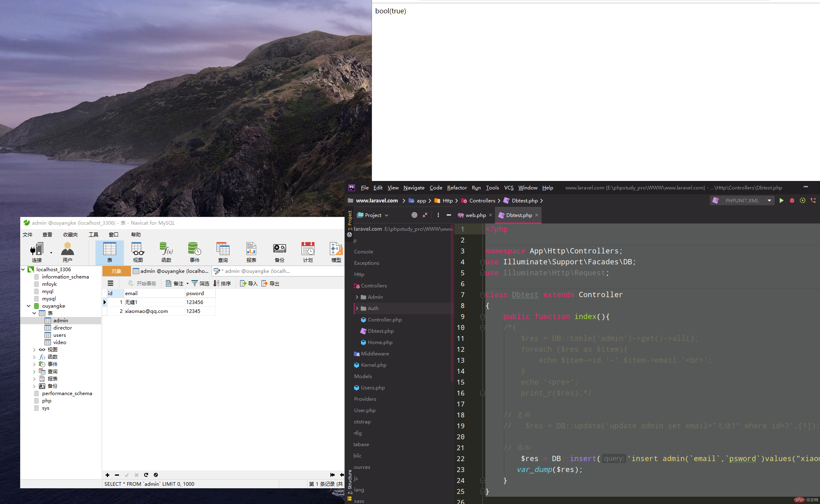The image size is (820, 504).
Task: Click locate-file target icon in Project panel
Action: tap(414, 215)
